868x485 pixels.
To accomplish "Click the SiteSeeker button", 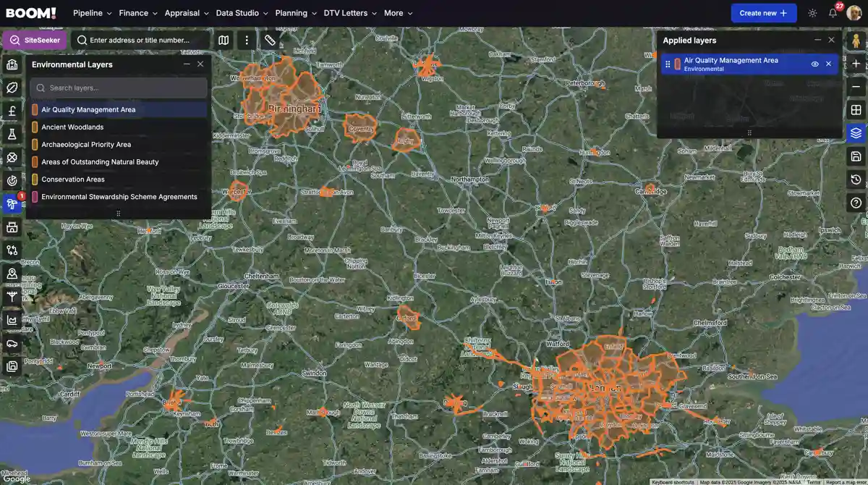I will pyautogui.click(x=35, y=41).
